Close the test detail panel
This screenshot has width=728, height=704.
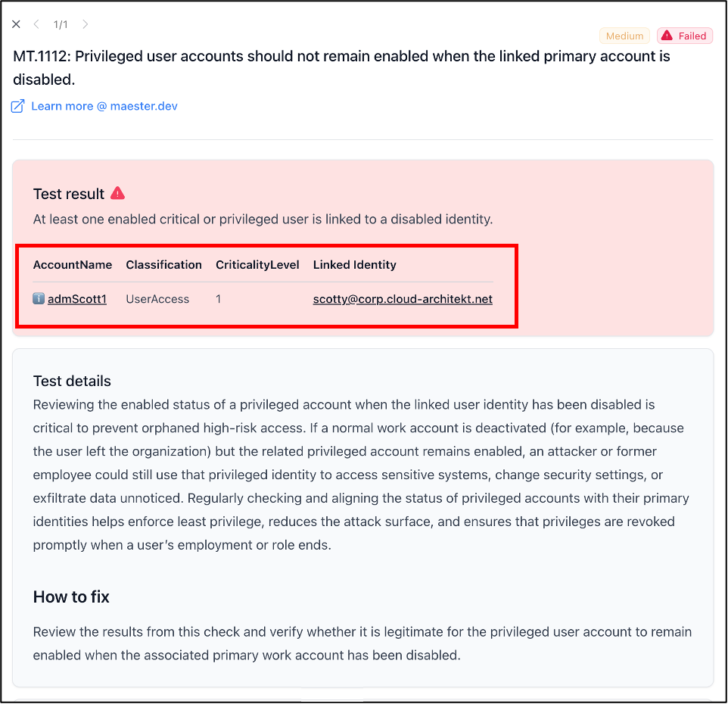point(16,24)
